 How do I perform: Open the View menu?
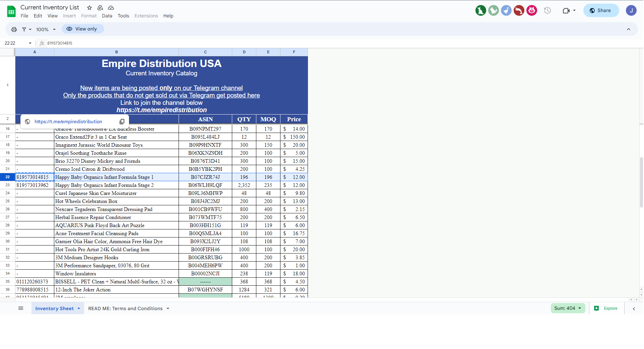(53, 16)
